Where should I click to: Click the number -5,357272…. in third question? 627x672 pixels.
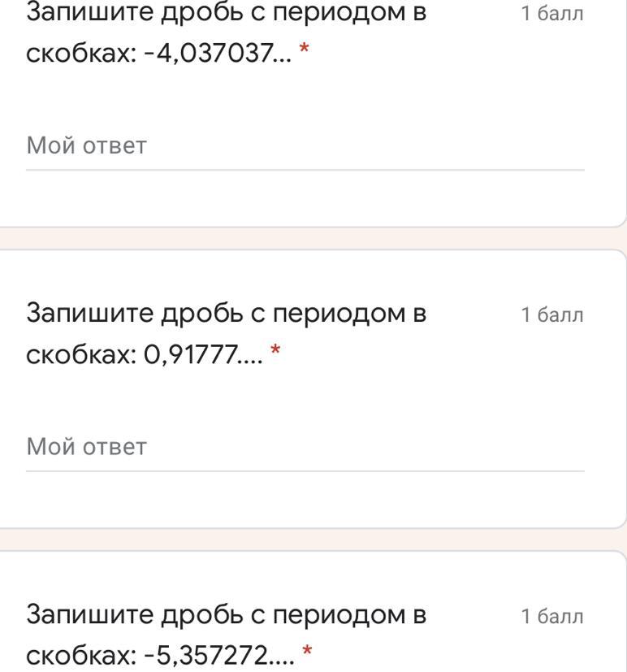218,657
